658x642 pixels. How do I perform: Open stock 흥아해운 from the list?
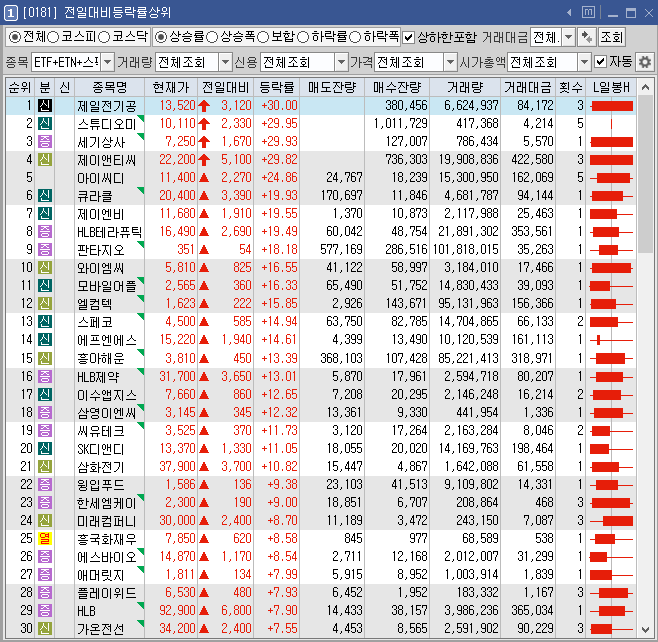point(101,358)
